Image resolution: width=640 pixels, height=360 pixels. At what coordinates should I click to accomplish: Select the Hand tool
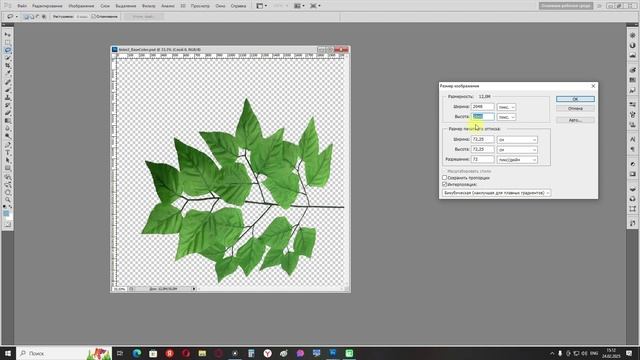[x=8, y=193]
